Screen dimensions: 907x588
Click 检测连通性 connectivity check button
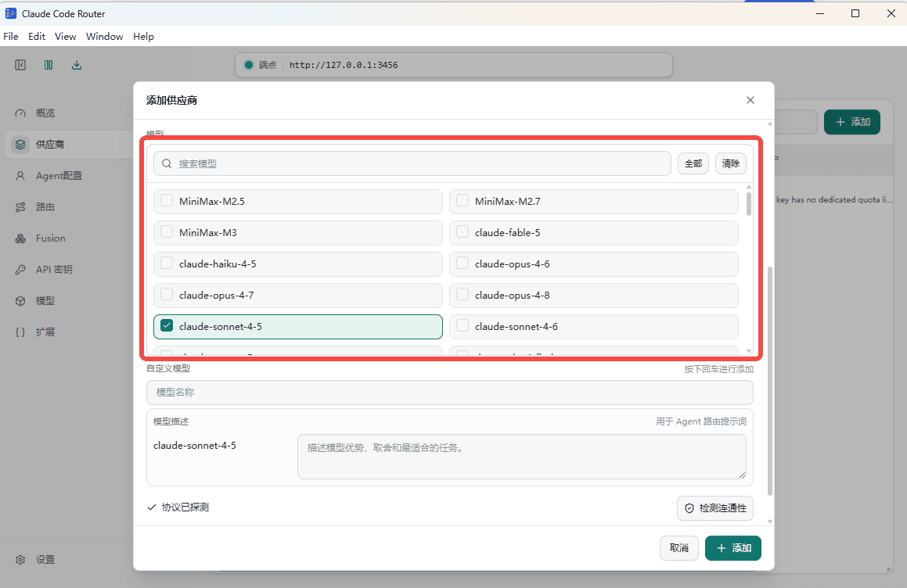coord(715,508)
